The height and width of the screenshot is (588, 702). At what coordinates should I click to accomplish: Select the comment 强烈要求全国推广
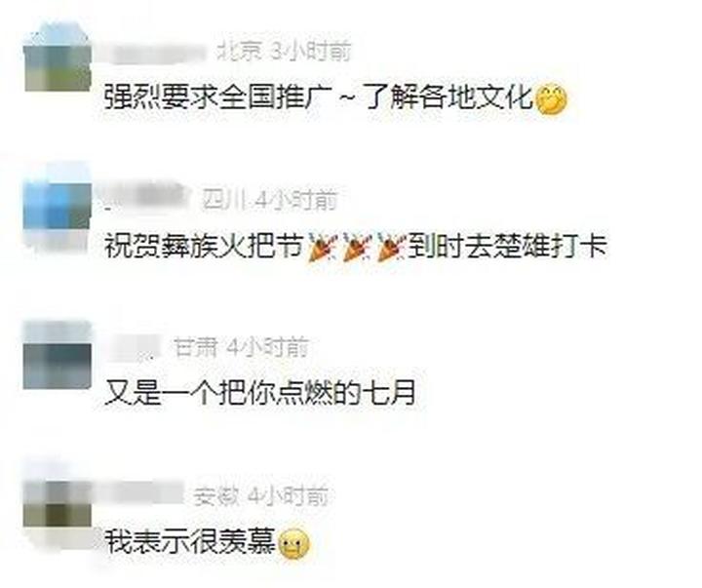[334, 98]
